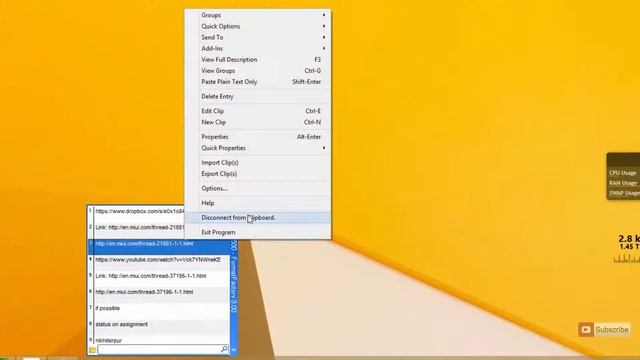
Task: Click the arrows icon below blue title bar
Action: [x=234, y=350]
